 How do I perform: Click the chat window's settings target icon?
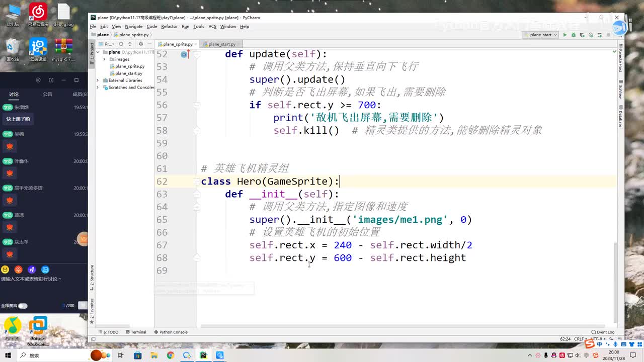point(38,80)
